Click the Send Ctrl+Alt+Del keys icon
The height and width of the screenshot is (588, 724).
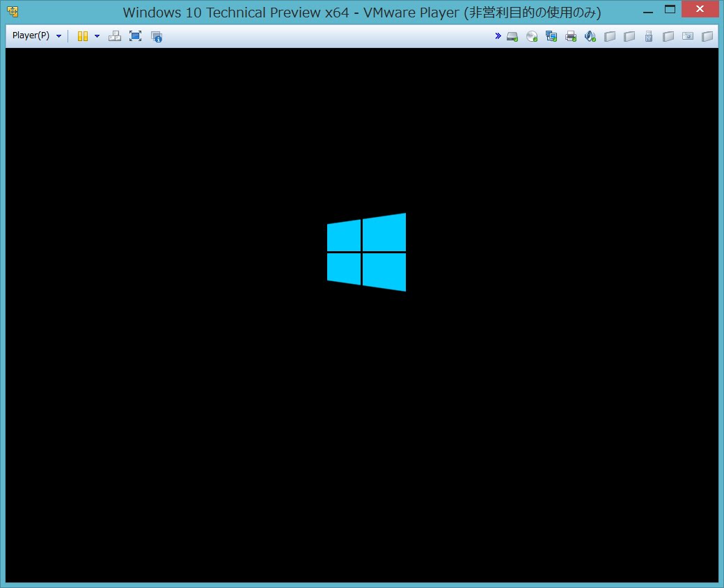pyautogui.click(x=114, y=36)
